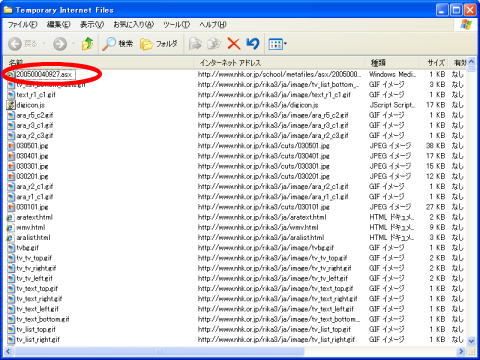
Task: Toggle the Folders (フォルダ) pane button
Action: [159, 44]
